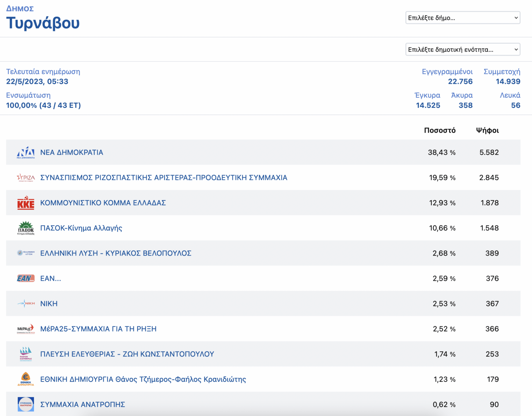Click the 1.878 votes cell
This screenshot has height=416, width=532.
[x=489, y=203]
